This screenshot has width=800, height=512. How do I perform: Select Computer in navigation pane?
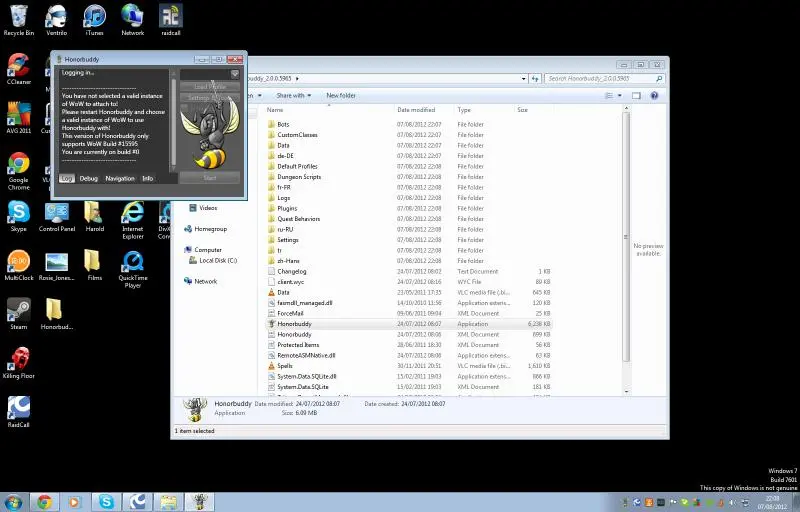(x=203, y=250)
